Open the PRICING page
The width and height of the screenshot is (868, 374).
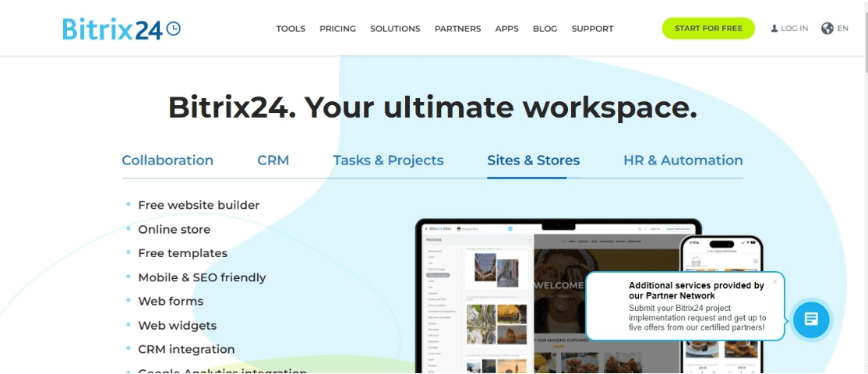click(337, 29)
